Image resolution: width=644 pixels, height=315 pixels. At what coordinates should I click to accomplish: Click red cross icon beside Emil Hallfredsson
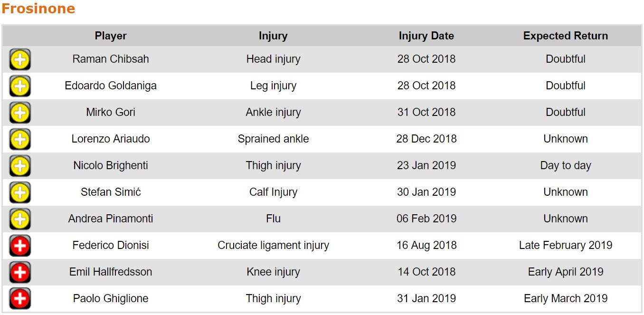coord(20,272)
